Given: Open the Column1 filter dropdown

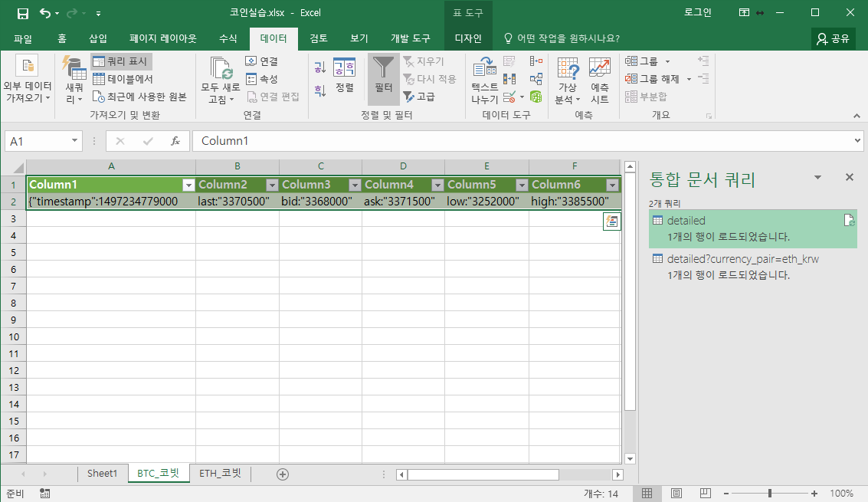Looking at the screenshot, I should (x=188, y=185).
